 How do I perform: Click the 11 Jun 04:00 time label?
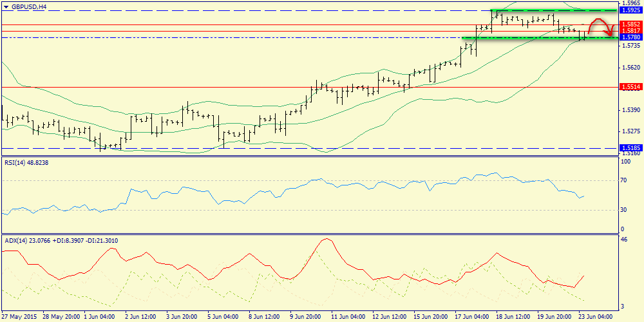pos(348,317)
